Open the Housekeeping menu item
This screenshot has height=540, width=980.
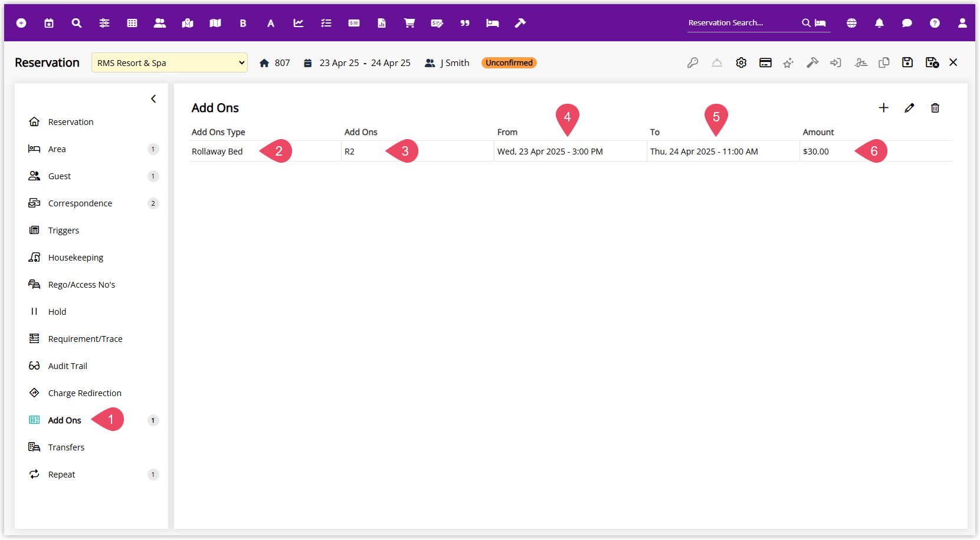click(93, 258)
